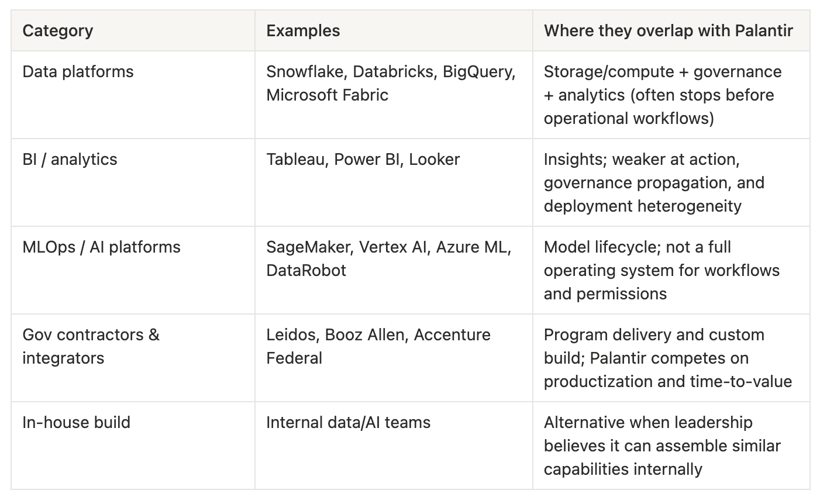Click the Internal data/AI teams cell

tap(348, 423)
